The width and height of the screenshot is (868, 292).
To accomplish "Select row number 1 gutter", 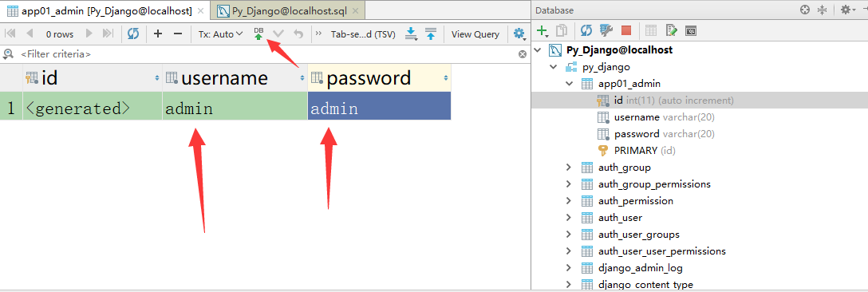I will [11, 106].
